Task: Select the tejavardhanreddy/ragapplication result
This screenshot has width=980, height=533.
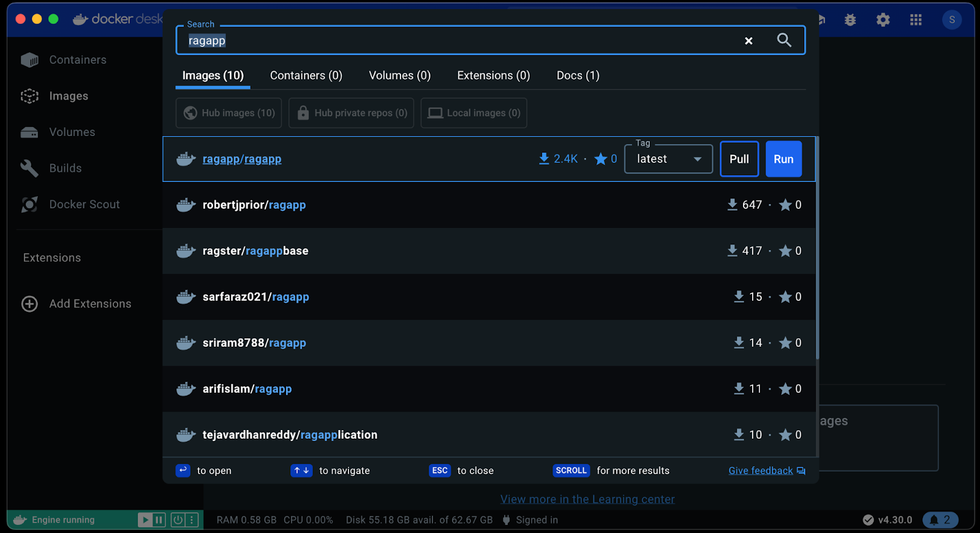Action: coord(489,435)
